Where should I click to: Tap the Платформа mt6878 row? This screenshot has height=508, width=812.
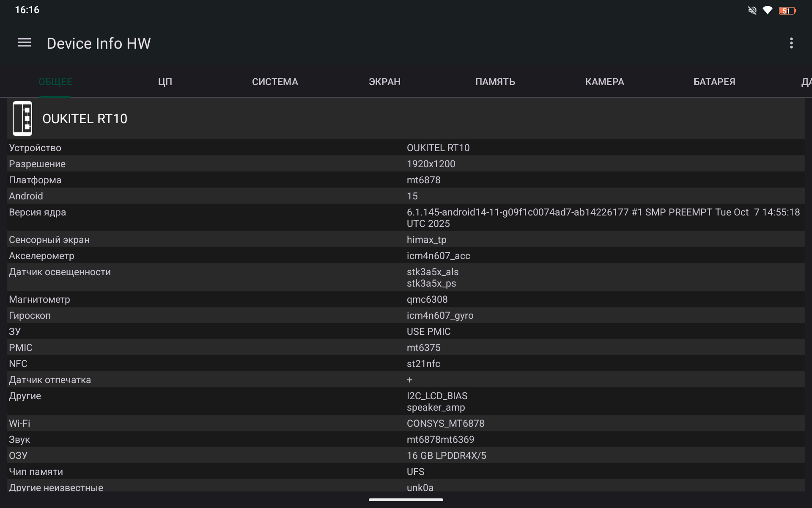(406, 180)
